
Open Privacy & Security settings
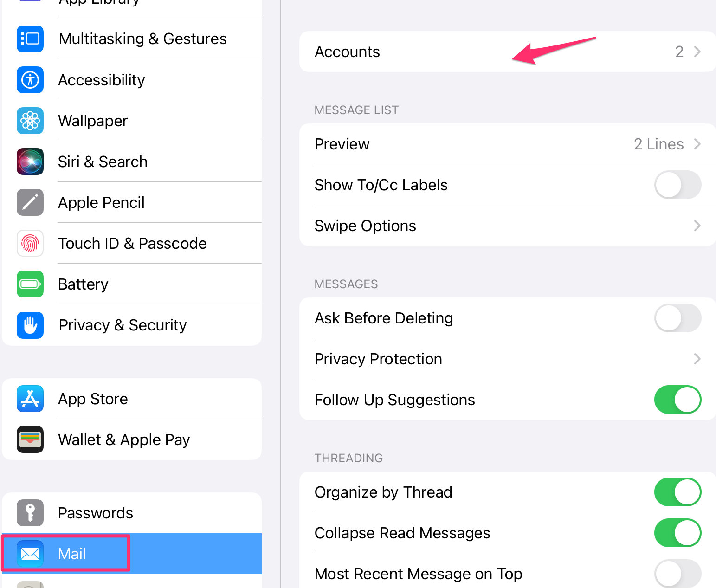123,325
